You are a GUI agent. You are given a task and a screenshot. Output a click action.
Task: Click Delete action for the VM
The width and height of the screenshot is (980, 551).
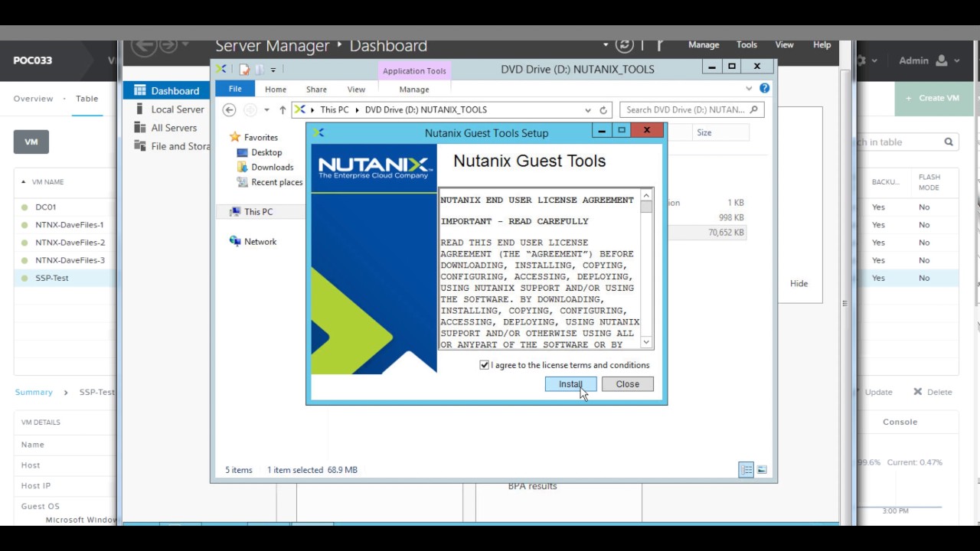(932, 392)
